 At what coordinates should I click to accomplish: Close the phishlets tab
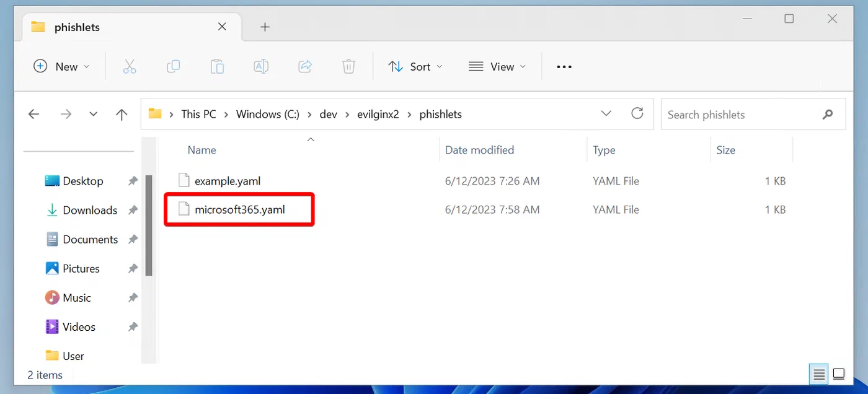click(x=222, y=27)
